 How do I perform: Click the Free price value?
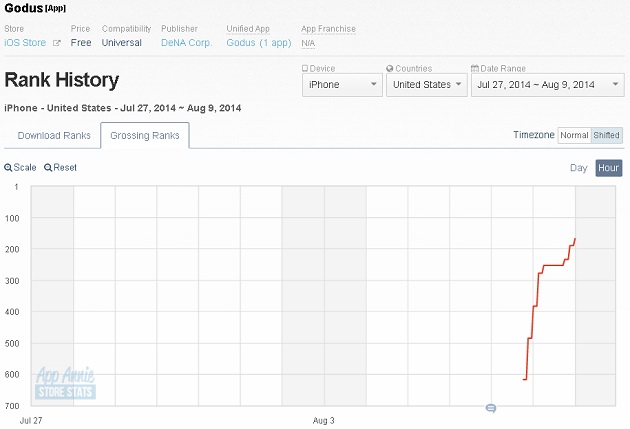(x=81, y=43)
